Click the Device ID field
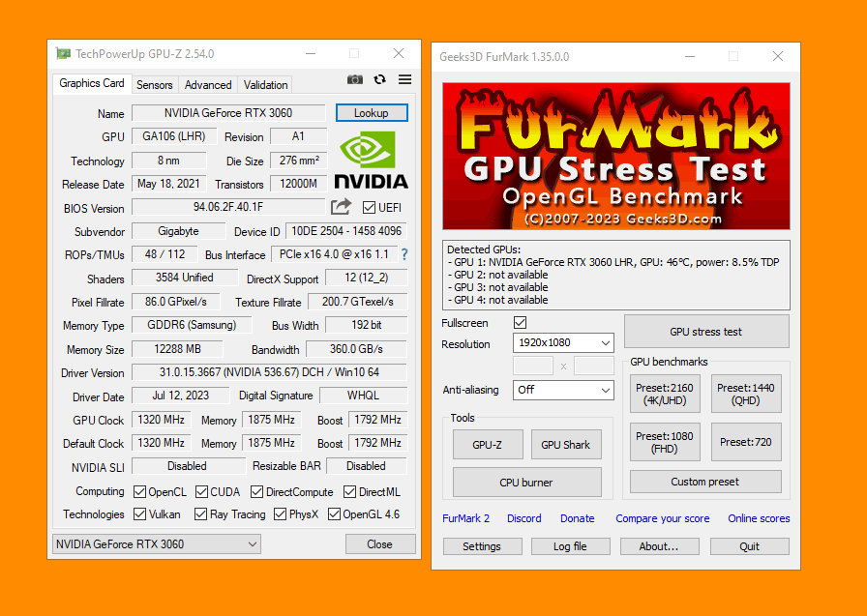867x616 pixels. point(346,231)
